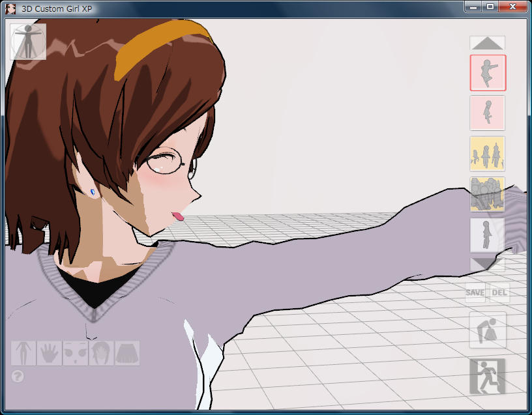Click the exit door icon
This screenshot has height=415, width=532.
[487, 376]
